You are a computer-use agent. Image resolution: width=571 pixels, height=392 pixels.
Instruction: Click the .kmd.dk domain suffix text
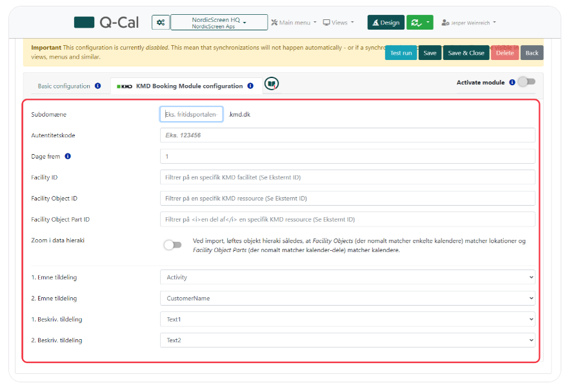tap(239, 114)
